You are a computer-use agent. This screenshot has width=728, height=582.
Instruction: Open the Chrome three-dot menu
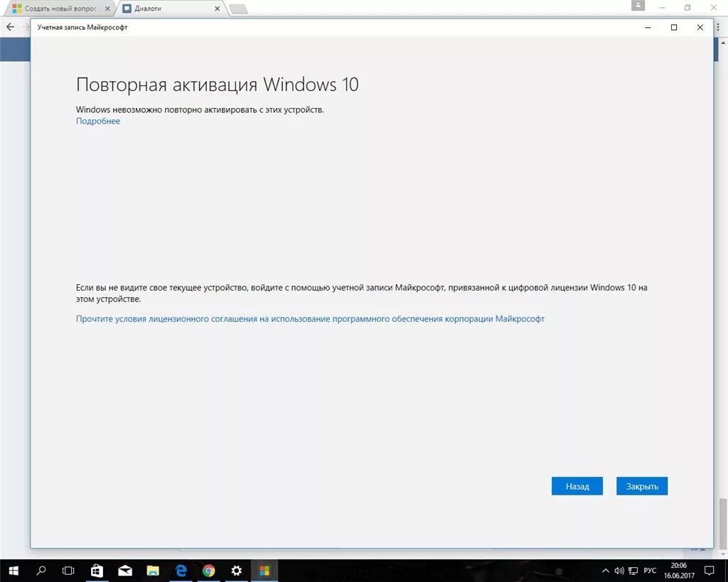pos(718,28)
